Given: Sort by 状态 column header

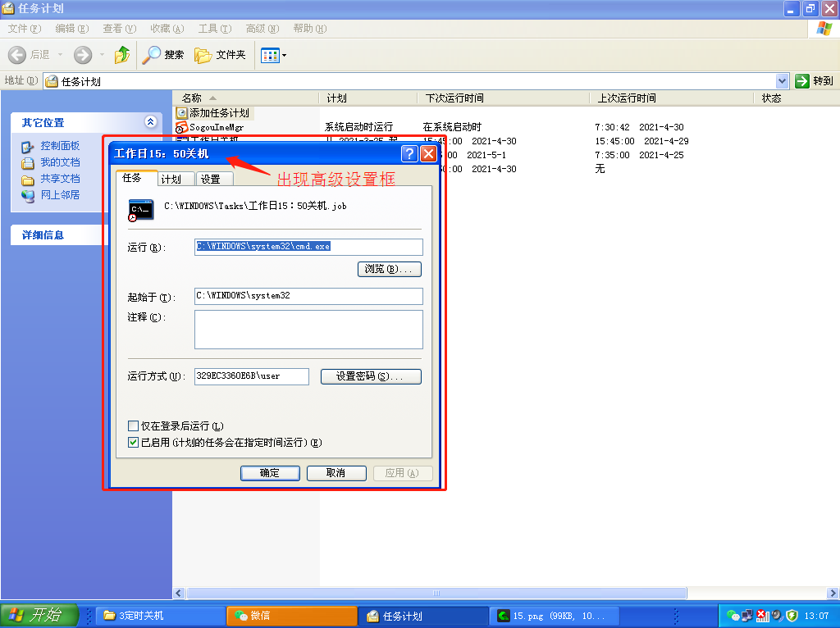Looking at the screenshot, I should pyautogui.click(x=797, y=98).
